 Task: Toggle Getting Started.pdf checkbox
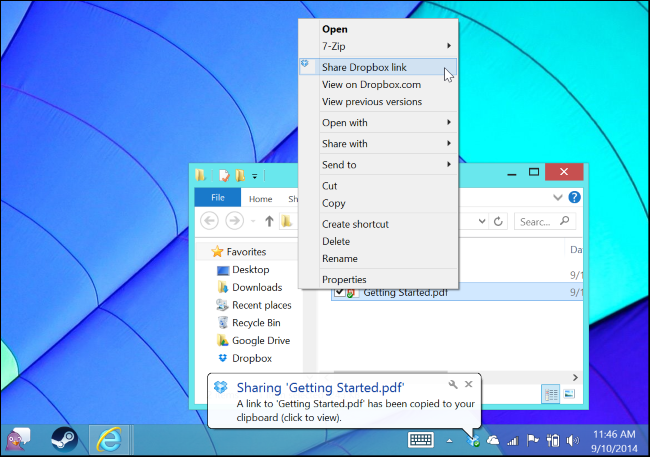(340, 292)
